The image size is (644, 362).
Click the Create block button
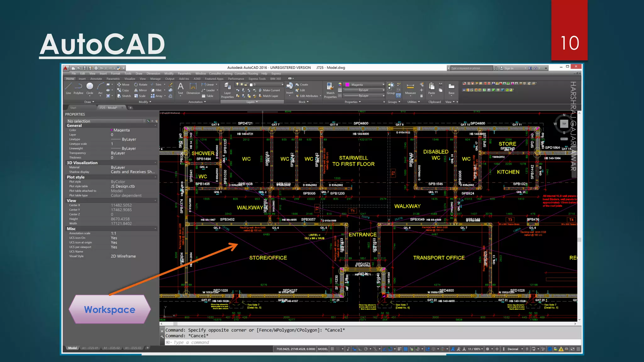pos(302,85)
